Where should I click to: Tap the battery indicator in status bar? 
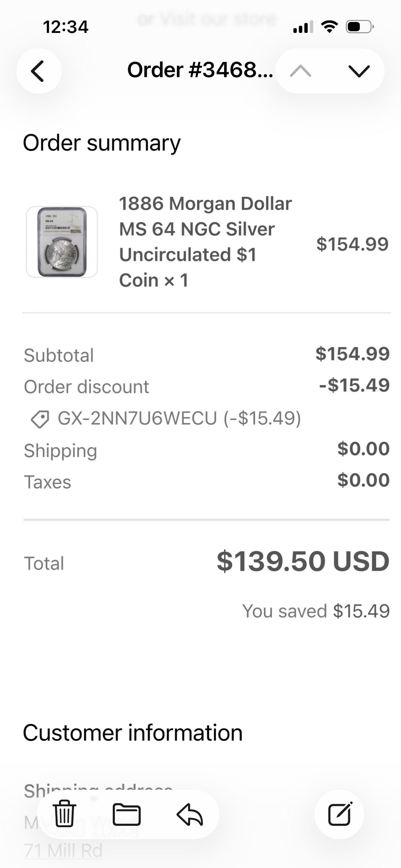[360, 27]
